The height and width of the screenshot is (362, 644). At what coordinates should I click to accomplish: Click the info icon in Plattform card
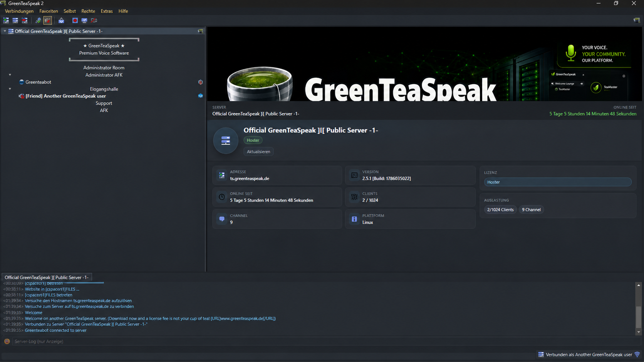pyautogui.click(x=354, y=219)
